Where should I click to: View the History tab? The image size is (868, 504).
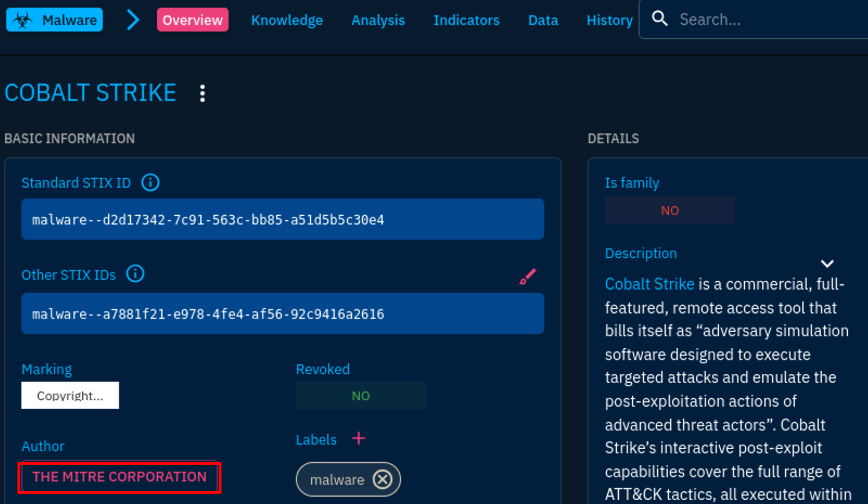[610, 20]
